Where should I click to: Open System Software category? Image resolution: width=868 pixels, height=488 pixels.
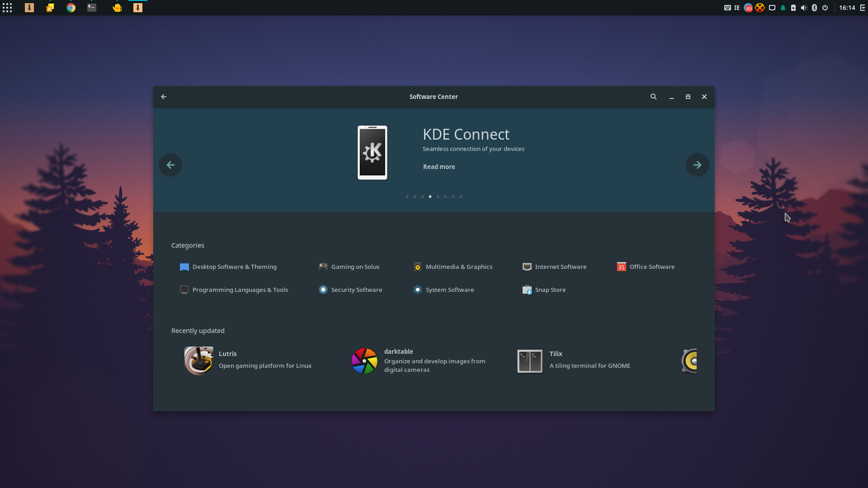pyautogui.click(x=444, y=290)
